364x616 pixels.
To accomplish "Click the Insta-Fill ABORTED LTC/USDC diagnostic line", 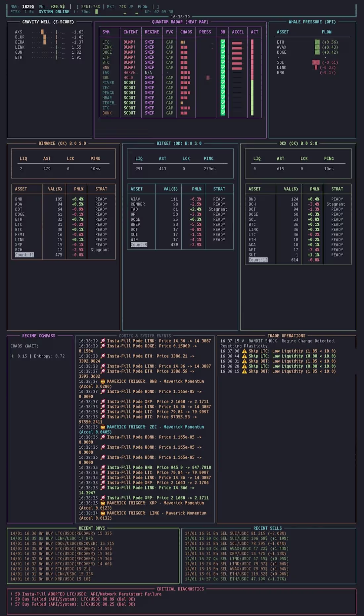I will click(86, 594).
